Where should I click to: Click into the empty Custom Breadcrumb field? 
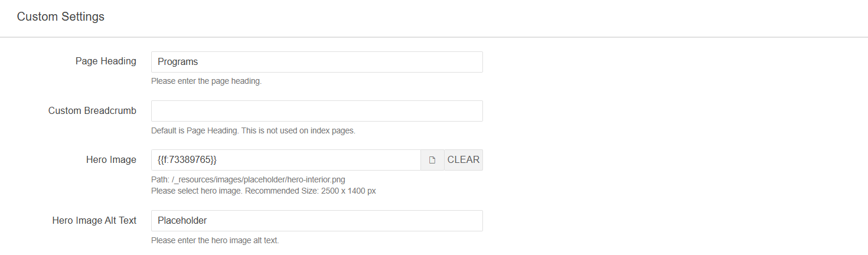tap(316, 111)
